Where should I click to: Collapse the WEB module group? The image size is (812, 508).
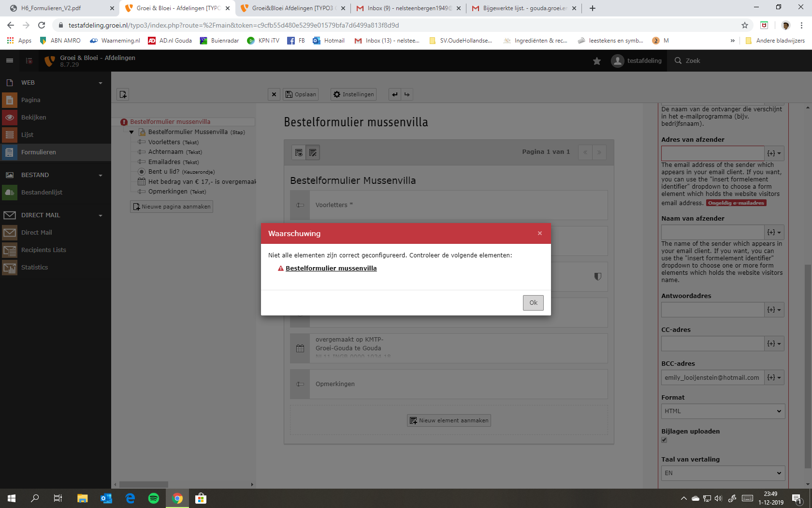(x=101, y=83)
